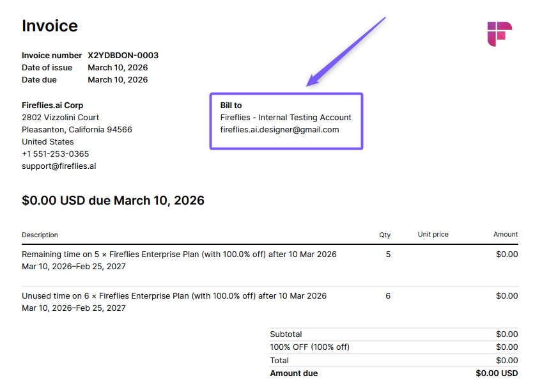Viewport: 542px width, 392px height.
Task: Click $0.00 amount in Remaining time row
Action: pos(507,255)
